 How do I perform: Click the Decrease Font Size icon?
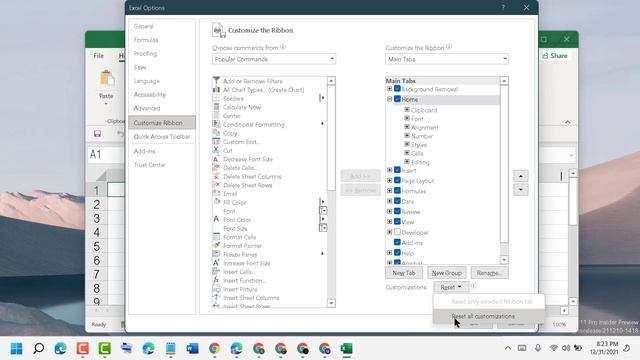coord(216,159)
